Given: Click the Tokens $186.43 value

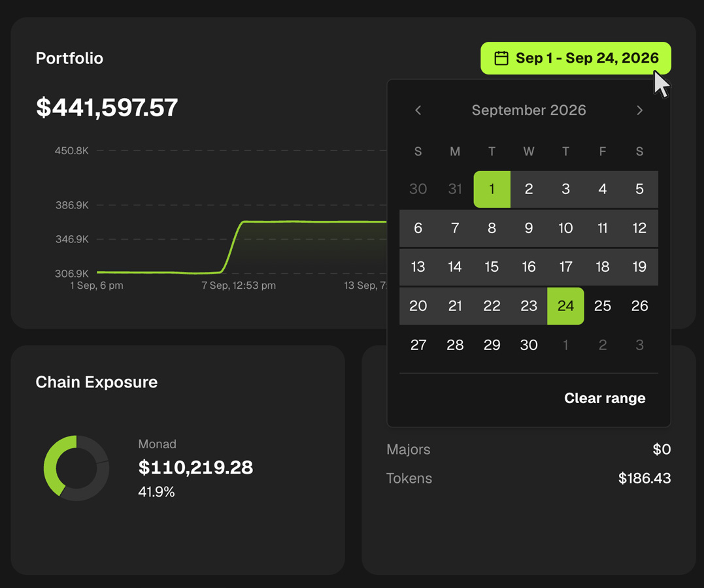Looking at the screenshot, I should click(x=645, y=478).
